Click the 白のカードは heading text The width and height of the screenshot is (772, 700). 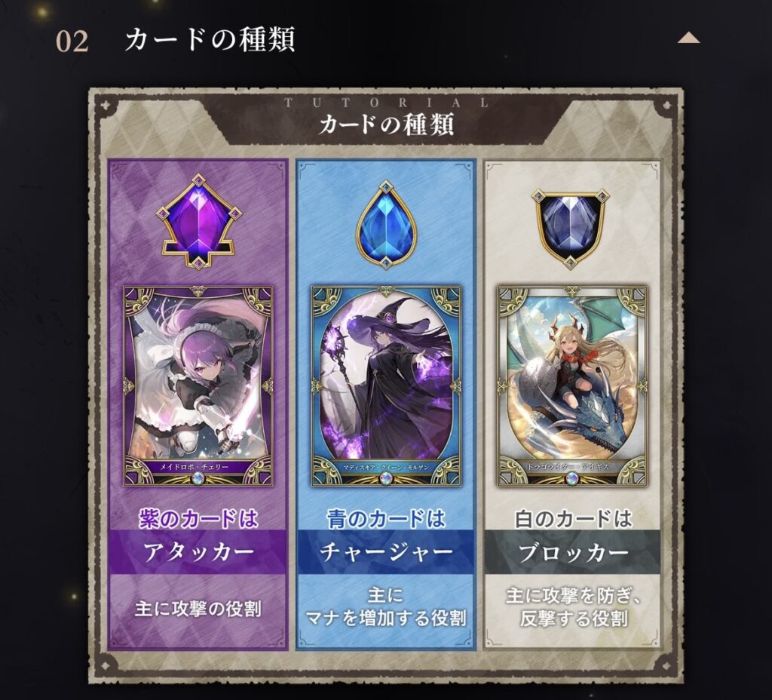click(573, 519)
